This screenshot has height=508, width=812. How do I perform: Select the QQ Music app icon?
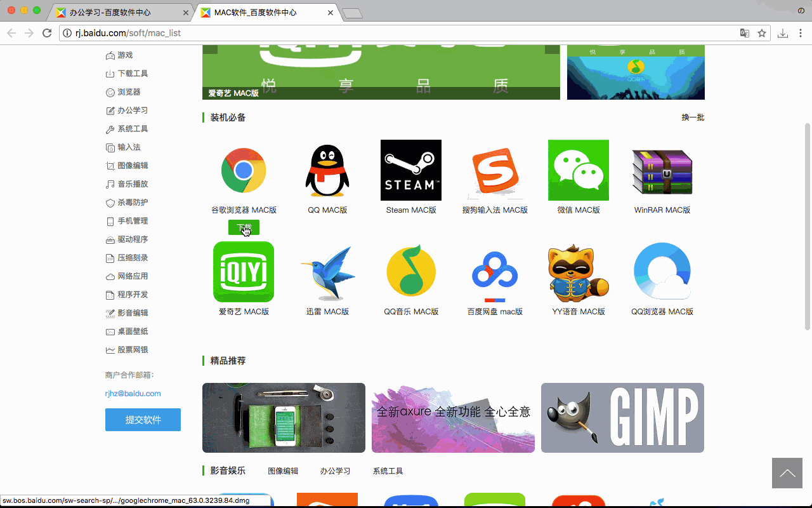[x=411, y=272]
